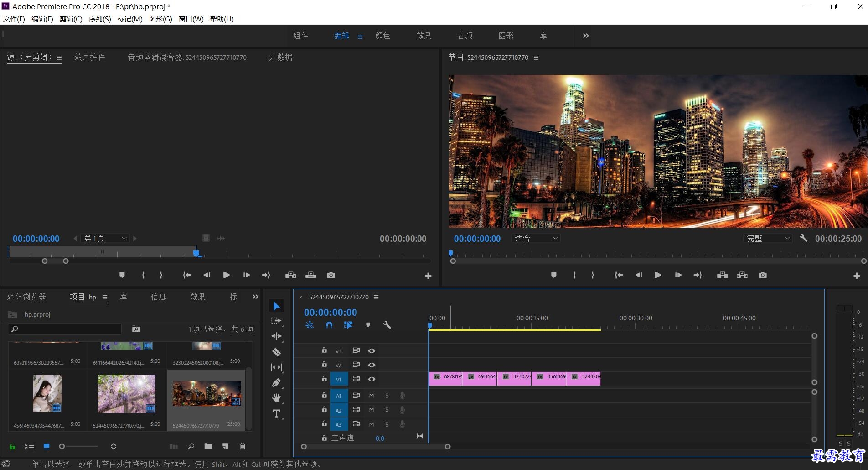Select city skyline sequence thumbnail 25:00

[x=207, y=393]
